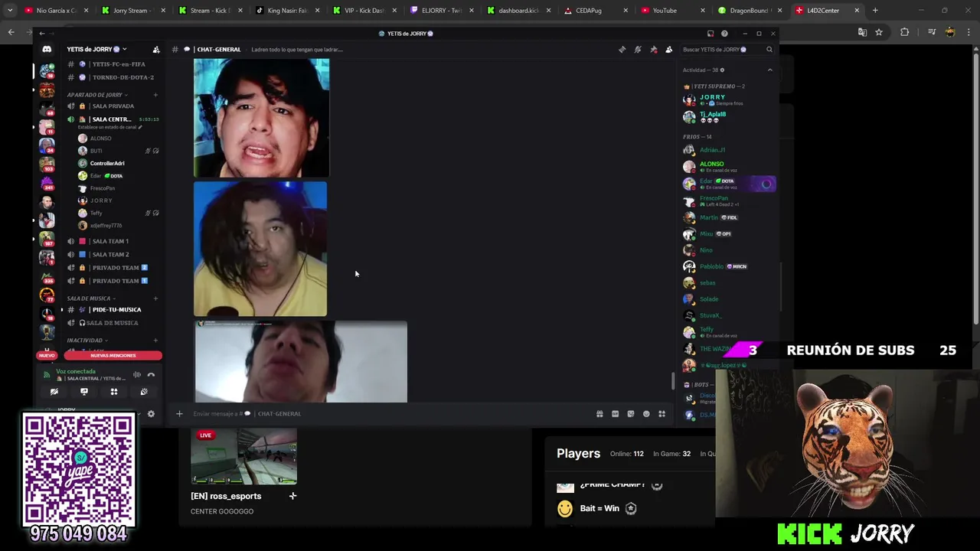Open the top crying face image in chat
The image size is (980, 551).
point(262,119)
